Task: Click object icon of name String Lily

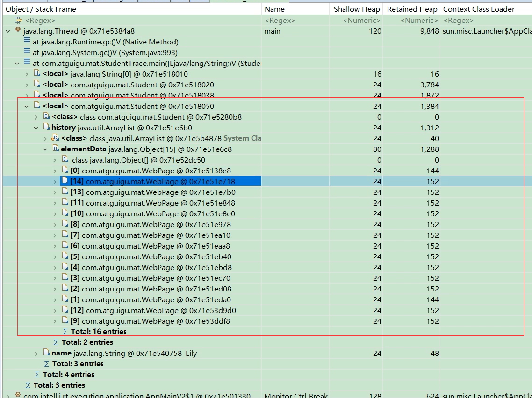Action: [x=46, y=353]
